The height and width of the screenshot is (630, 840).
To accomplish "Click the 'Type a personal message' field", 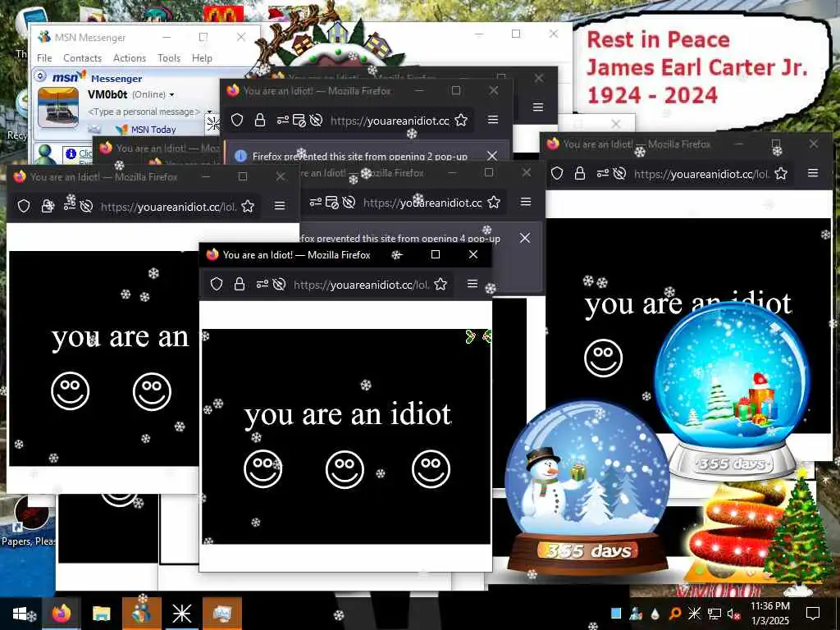I will click(x=144, y=112).
